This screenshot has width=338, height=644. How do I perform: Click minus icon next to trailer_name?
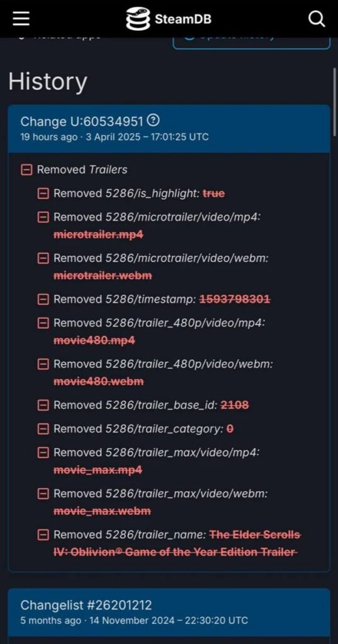43,535
